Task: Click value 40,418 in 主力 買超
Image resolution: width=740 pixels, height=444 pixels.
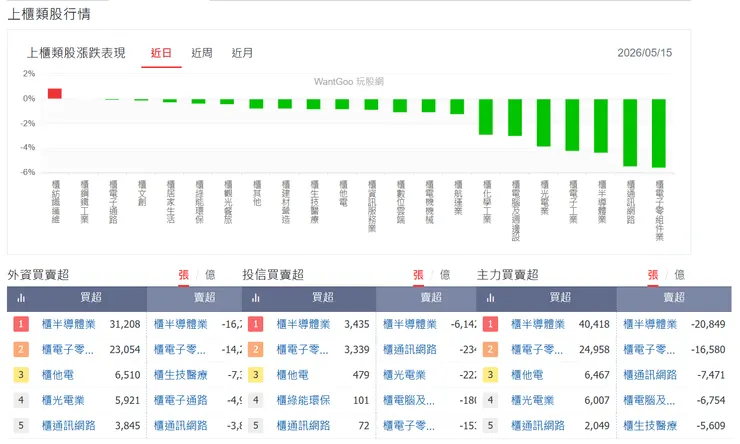Action: click(x=594, y=324)
